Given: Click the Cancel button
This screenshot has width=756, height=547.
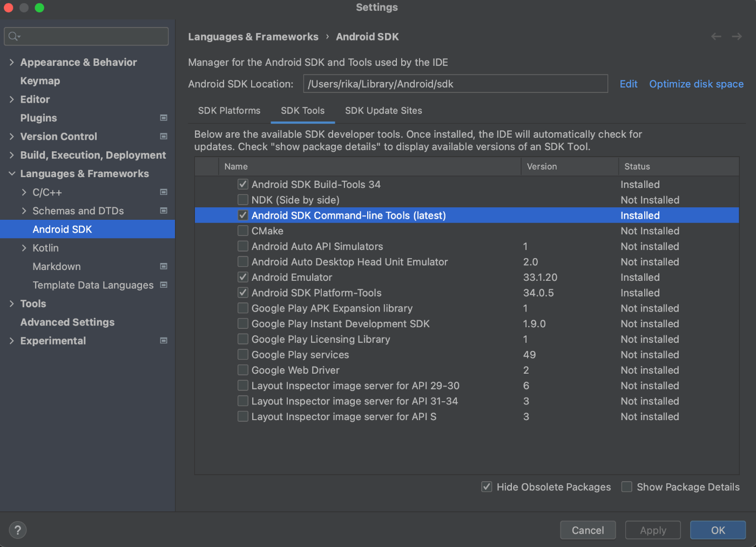Looking at the screenshot, I should coord(588,530).
